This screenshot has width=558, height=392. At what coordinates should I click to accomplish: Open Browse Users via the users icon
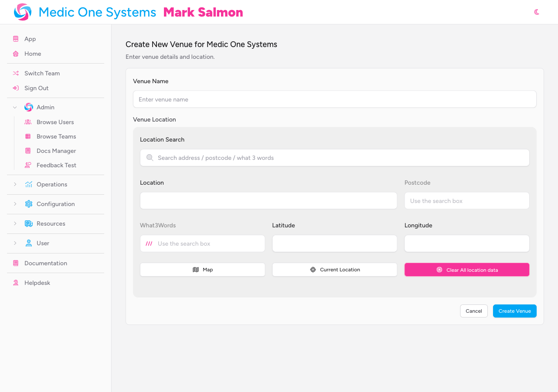click(28, 122)
